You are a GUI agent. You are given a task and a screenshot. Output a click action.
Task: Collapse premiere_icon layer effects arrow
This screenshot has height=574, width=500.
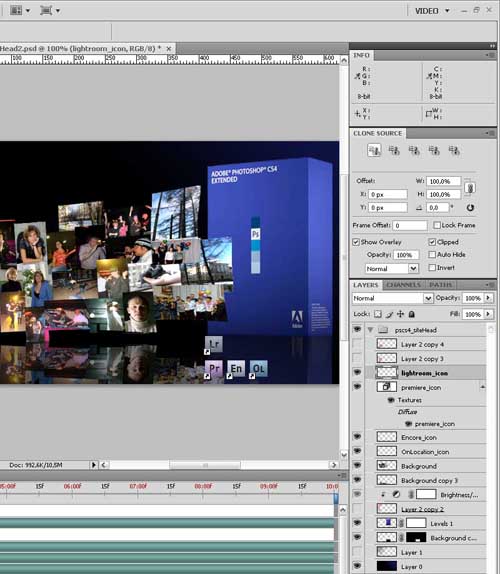point(482,387)
